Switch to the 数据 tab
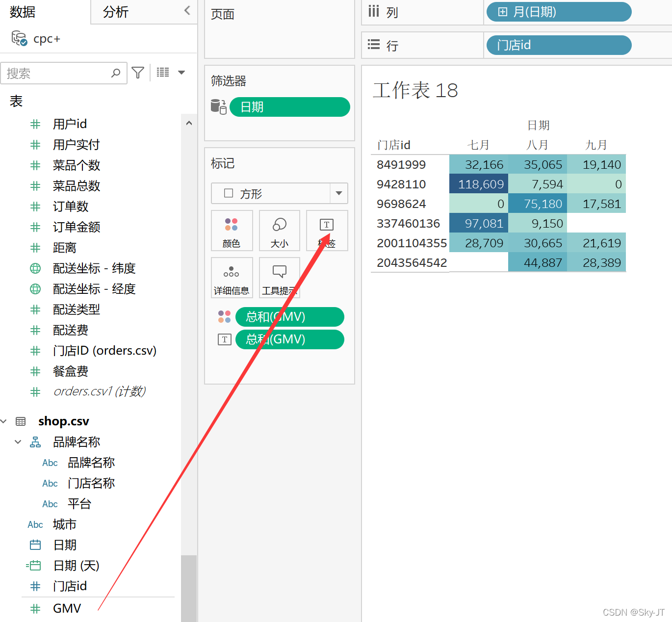The image size is (672, 622). coord(23,12)
